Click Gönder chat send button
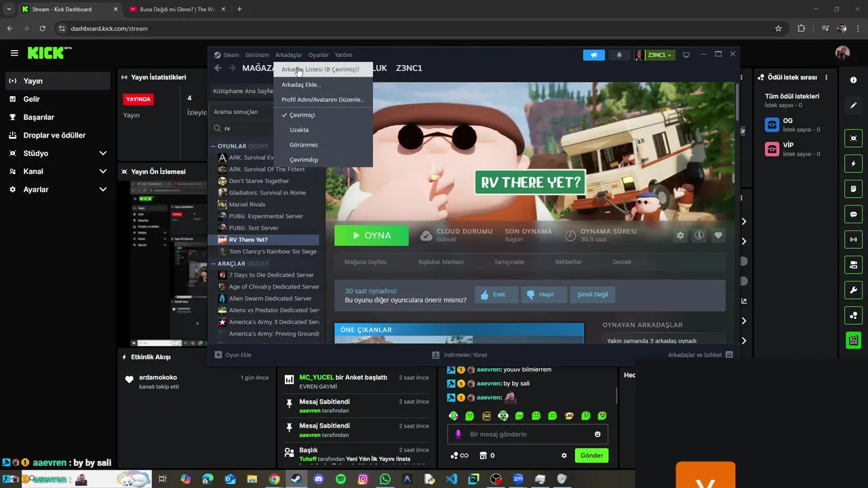Screen dimensions: 868x488 point(591,455)
